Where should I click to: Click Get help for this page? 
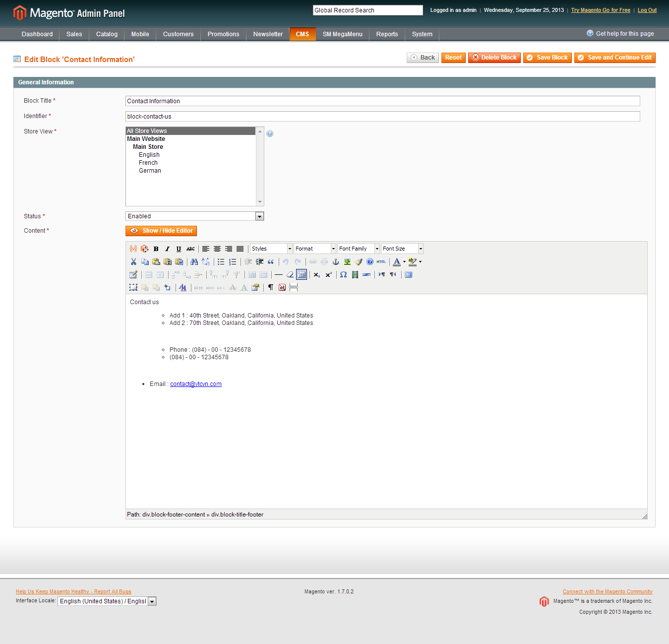[620, 34]
